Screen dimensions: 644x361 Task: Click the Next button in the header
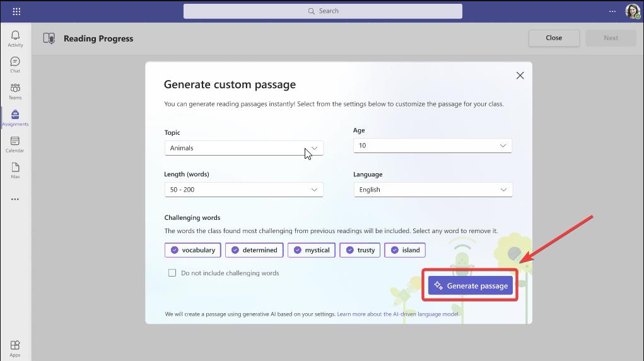pyautogui.click(x=611, y=38)
